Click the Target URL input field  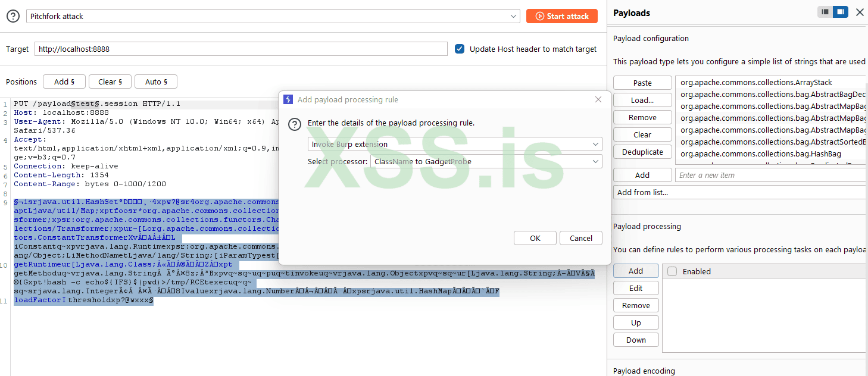241,49
